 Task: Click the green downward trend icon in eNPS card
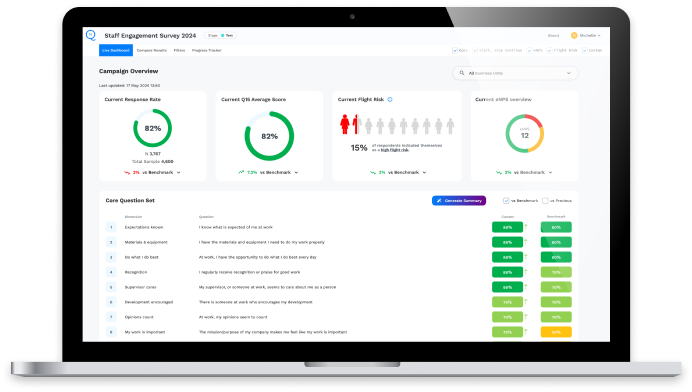[499, 173]
